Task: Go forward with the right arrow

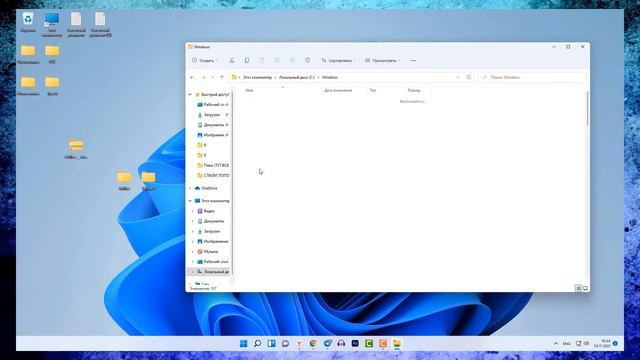Action: tap(203, 77)
